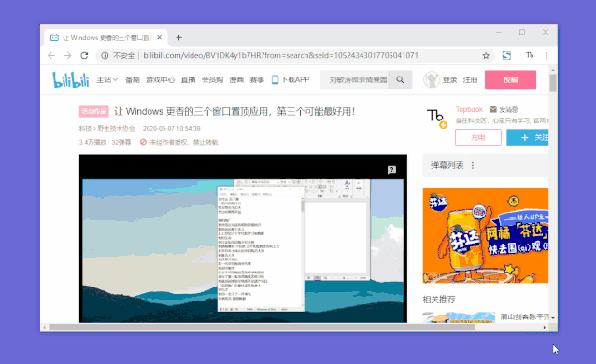Click the 科技 category breadcrumb link
Image resolution: width=596 pixels, height=364 pixels.
point(85,129)
